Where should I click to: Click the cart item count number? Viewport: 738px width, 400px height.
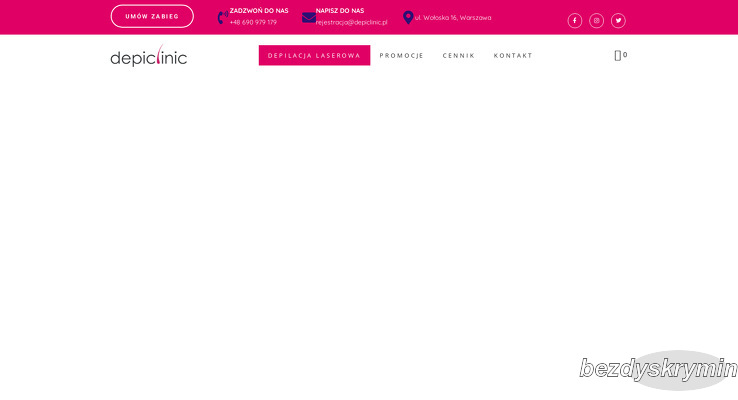pyautogui.click(x=626, y=55)
